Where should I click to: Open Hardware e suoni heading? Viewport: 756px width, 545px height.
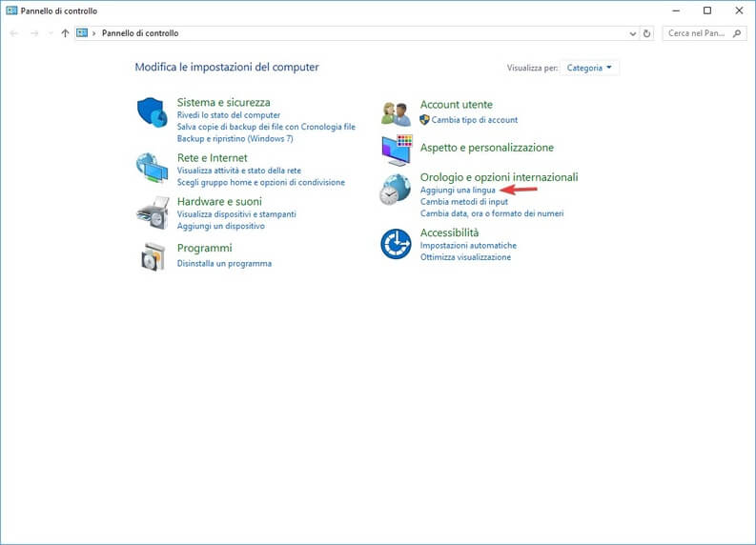(x=219, y=201)
